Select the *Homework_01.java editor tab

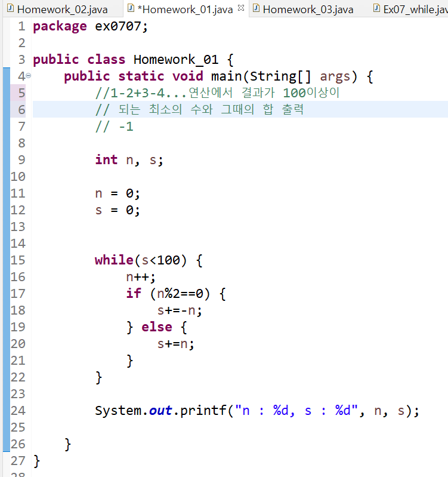pyautogui.click(x=185, y=10)
